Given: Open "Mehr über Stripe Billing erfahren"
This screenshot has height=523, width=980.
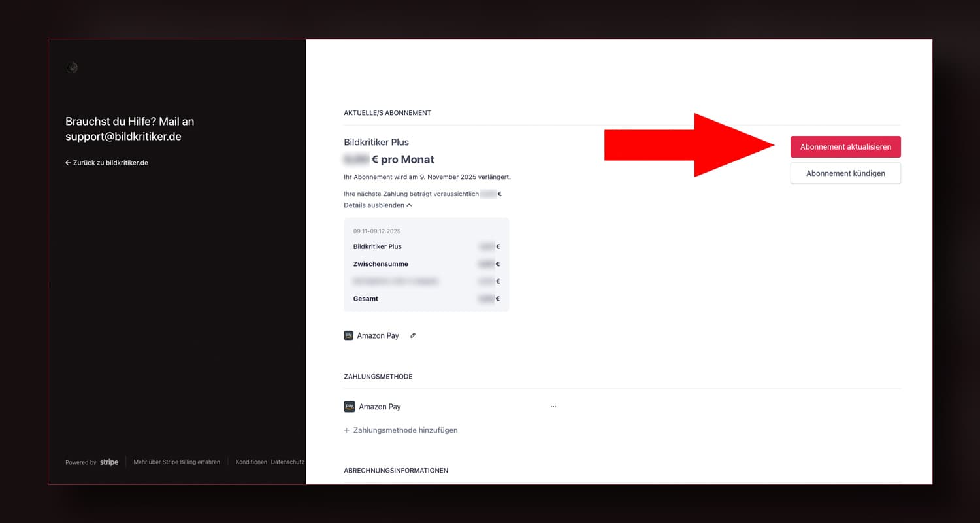Looking at the screenshot, I should click(x=176, y=462).
